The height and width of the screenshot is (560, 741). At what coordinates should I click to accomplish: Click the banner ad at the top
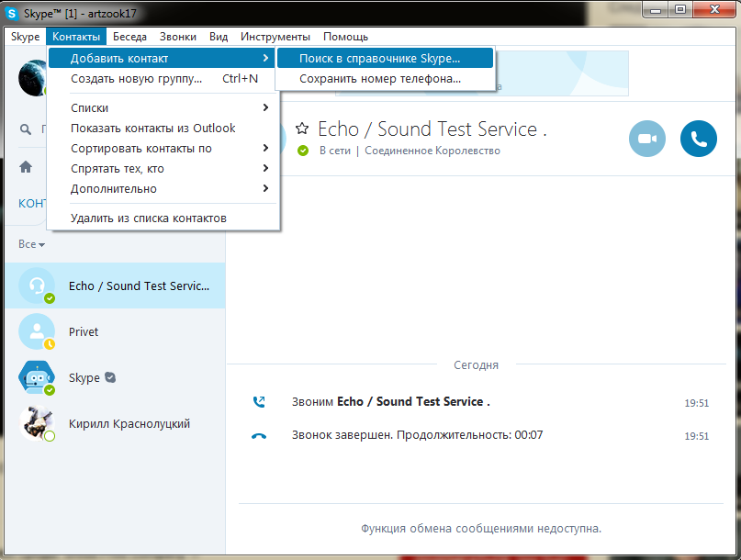[x=482, y=73]
